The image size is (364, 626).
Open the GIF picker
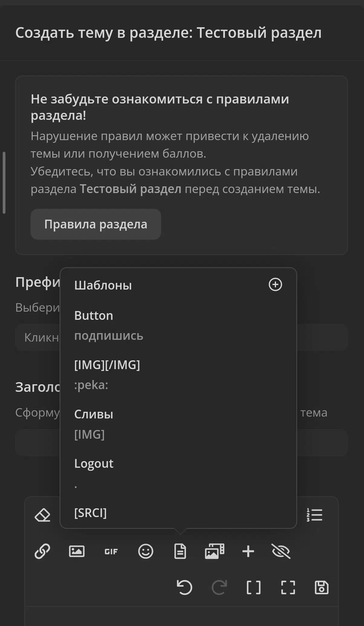(x=111, y=552)
